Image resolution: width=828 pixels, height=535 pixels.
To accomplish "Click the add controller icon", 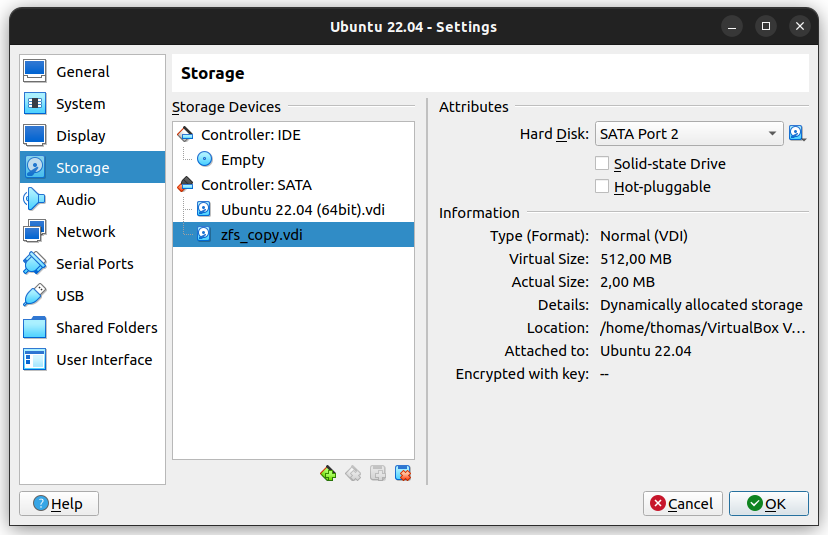I will click(328, 473).
